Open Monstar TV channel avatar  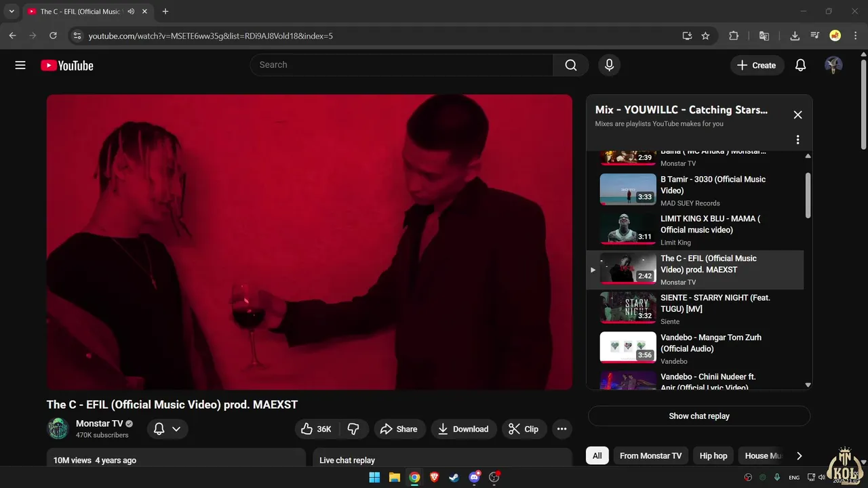click(58, 428)
